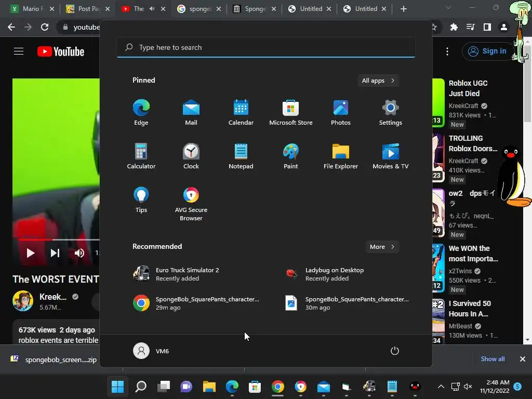Go back in Chrome

(x=11, y=27)
